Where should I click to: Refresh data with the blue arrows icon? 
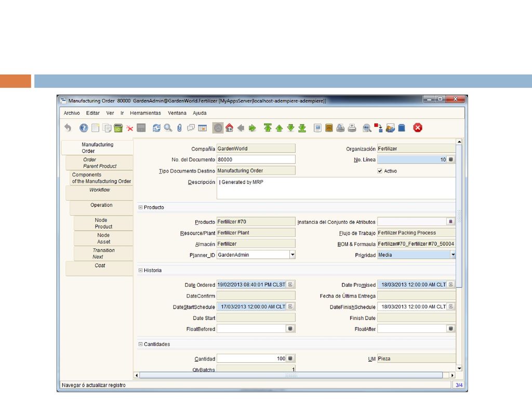(x=156, y=128)
